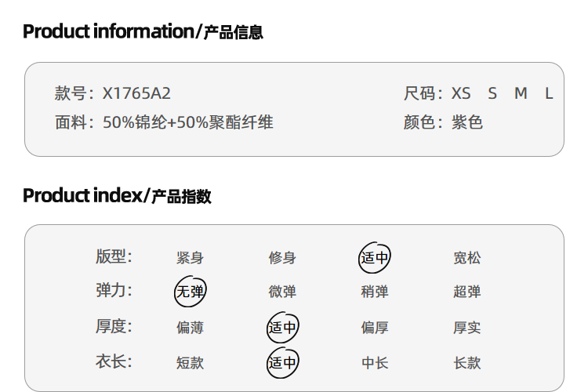The height and width of the screenshot is (392, 588).
Task: Choose the 宽松 fit option
Action: click(x=466, y=258)
